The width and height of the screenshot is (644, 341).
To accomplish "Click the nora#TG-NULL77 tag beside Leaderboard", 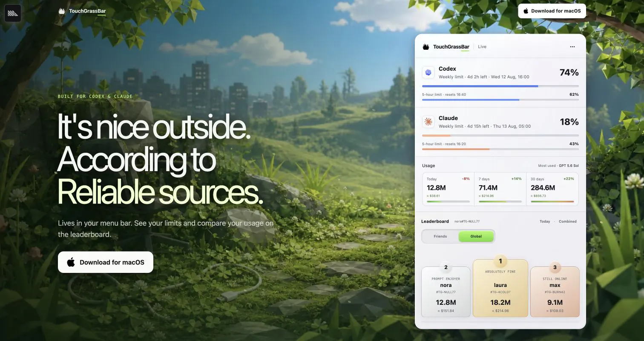I will coord(467,221).
